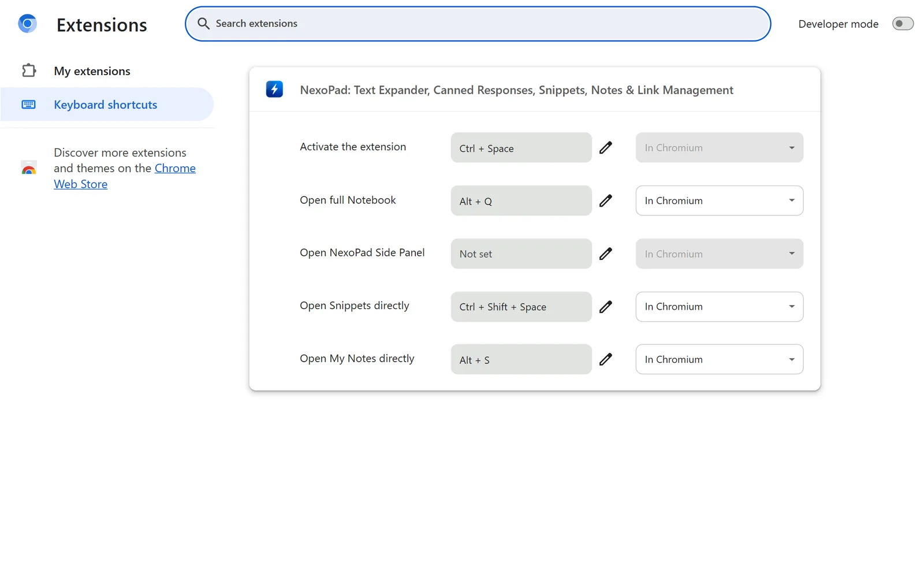The height and width of the screenshot is (588, 924).
Task: Click the NexoPad lightning bolt icon
Action: [274, 90]
